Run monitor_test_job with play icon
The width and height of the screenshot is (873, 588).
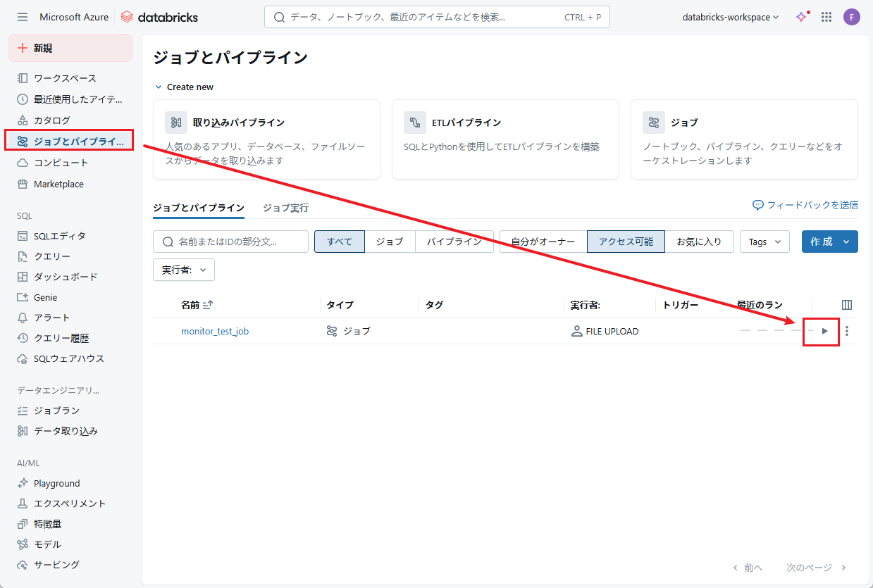point(824,331)
